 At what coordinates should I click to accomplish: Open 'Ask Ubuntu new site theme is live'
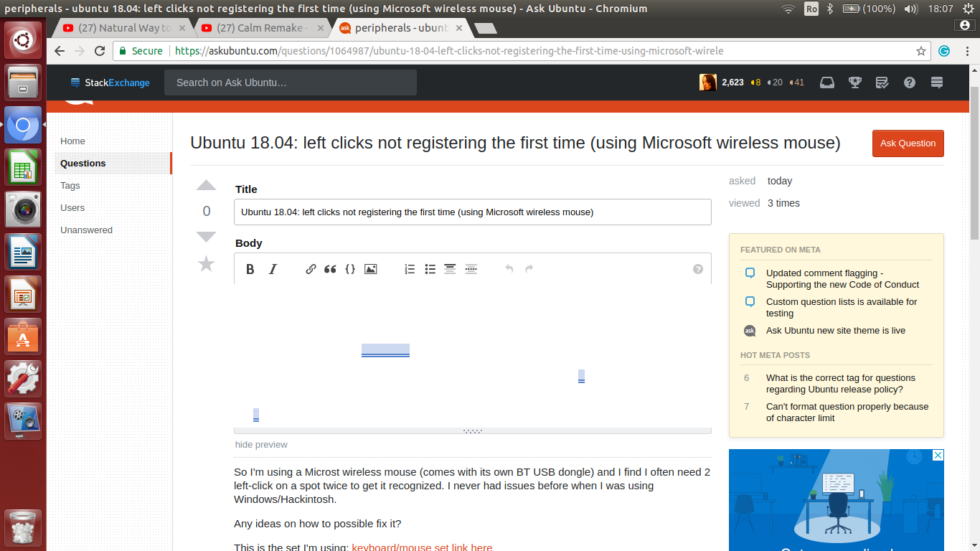pos(836,330)
